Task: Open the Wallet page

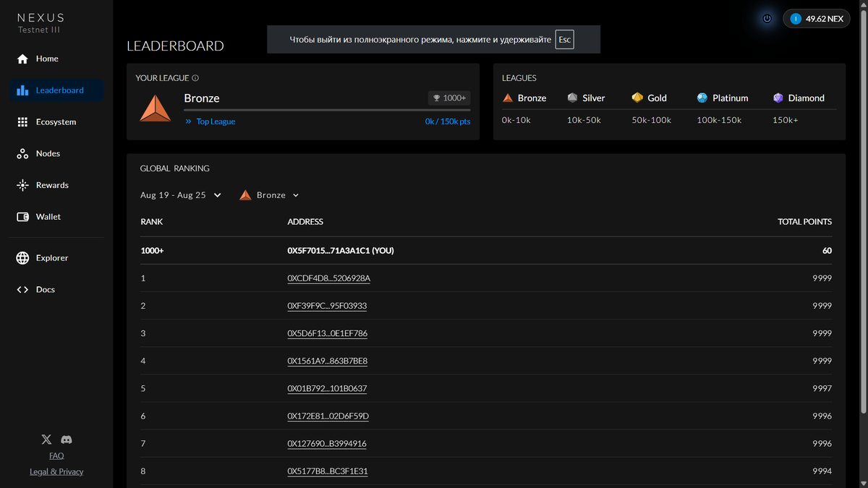Action: [48, 217]
